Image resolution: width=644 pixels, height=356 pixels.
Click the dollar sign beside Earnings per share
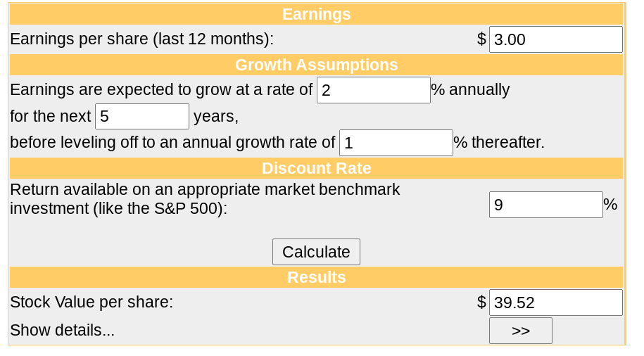tap(481, 39)
